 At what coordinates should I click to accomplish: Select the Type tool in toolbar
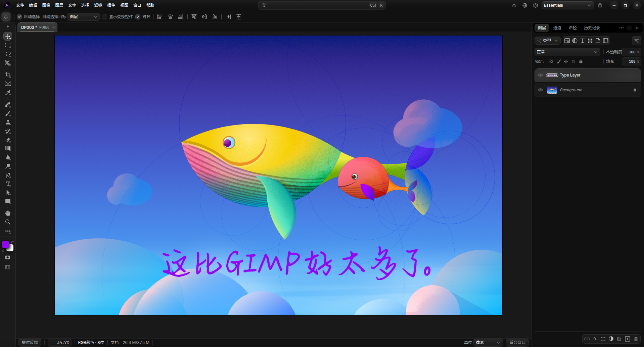click(8, 184)
